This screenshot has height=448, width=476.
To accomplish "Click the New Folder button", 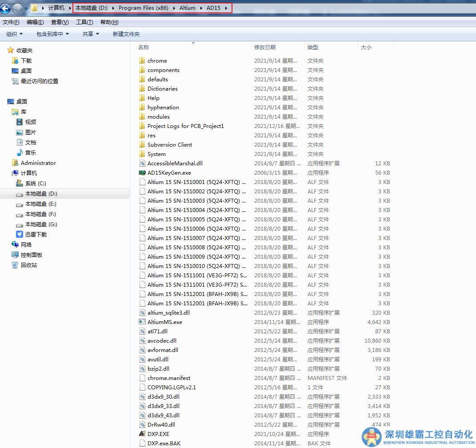I will pos(126,34).
